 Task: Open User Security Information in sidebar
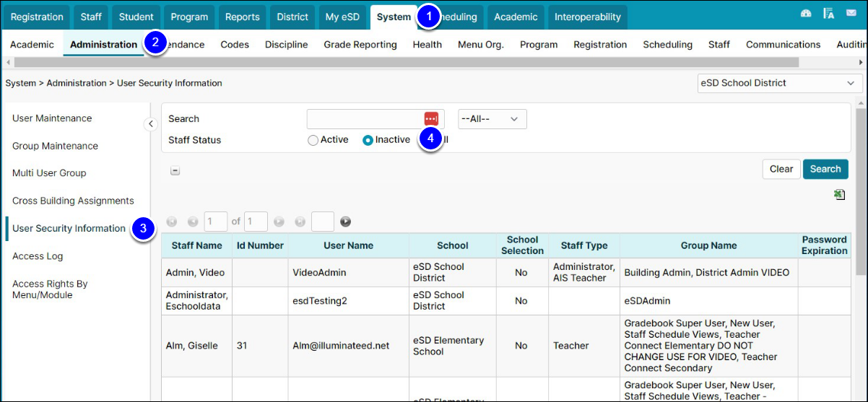pos(69,228)
